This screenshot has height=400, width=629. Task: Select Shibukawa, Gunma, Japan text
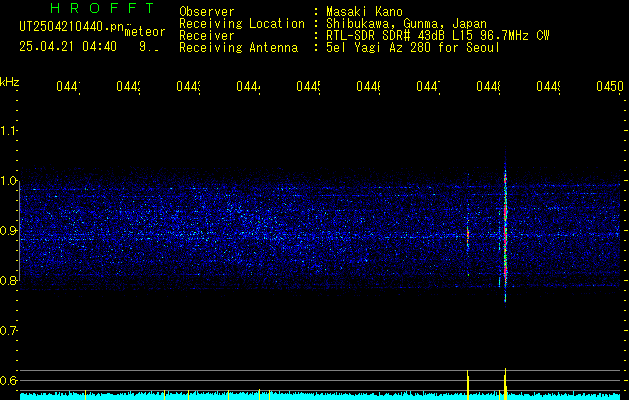tap(406, 24)
